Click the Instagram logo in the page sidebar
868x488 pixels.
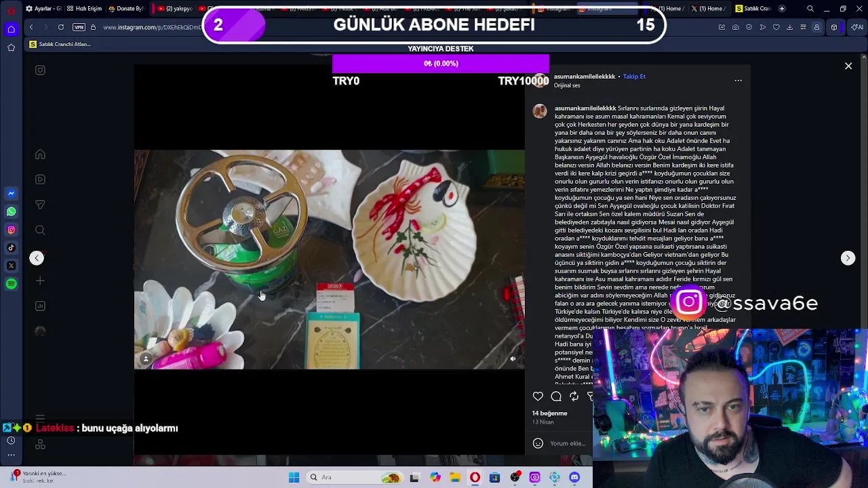click(x=40, y=70)
